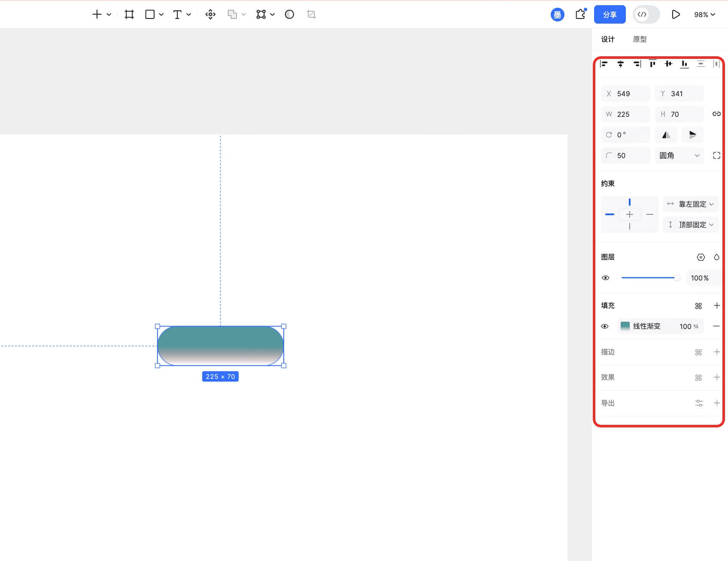Open the plugins icon in top bar
Viewport: 728px width, 561px height.
click(580, 15)
